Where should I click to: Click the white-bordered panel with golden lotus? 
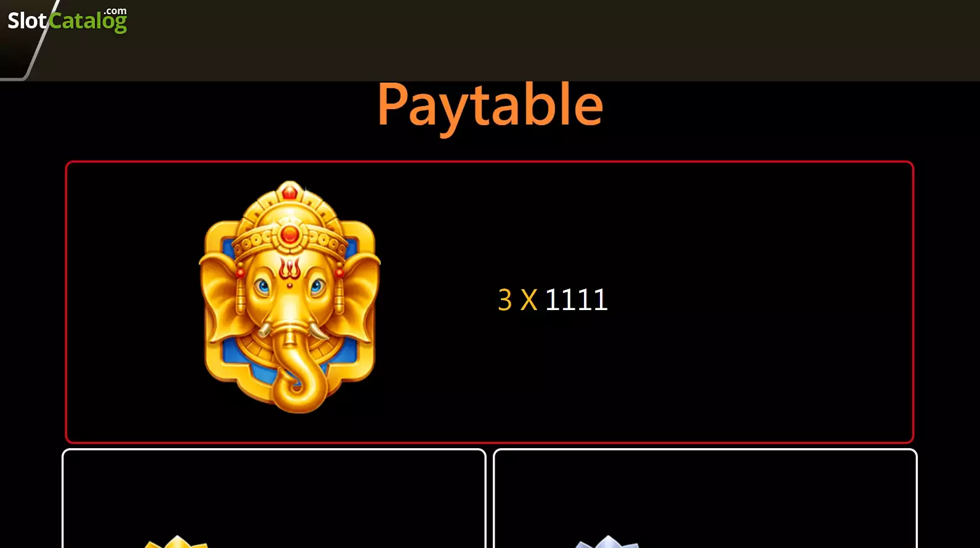pos(274,498)
